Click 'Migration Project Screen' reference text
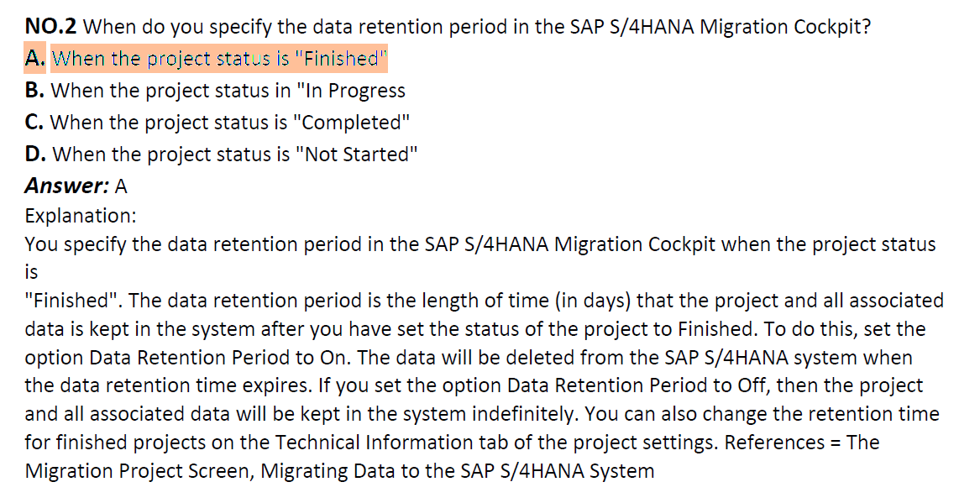This screenshot has height=503, width=980. click(x=139, y=470)
